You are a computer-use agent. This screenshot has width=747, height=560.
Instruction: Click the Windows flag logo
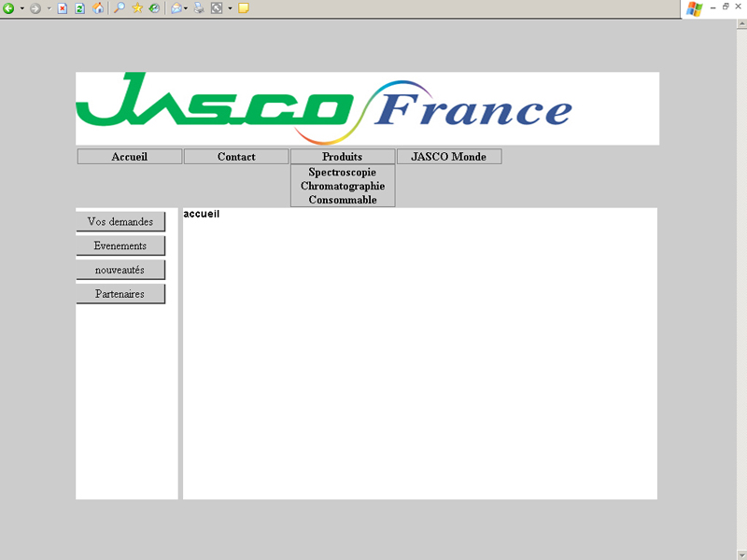[694, 8]
